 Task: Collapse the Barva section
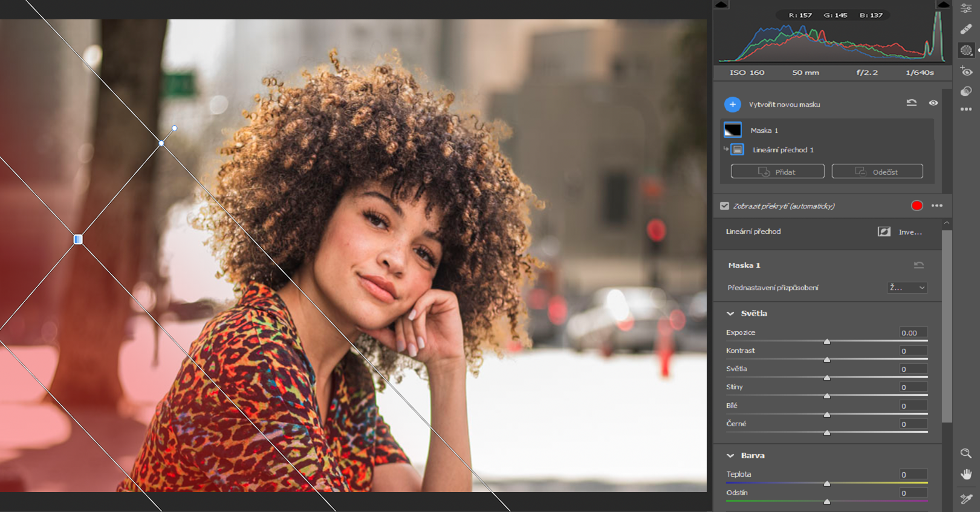(730, 456)
